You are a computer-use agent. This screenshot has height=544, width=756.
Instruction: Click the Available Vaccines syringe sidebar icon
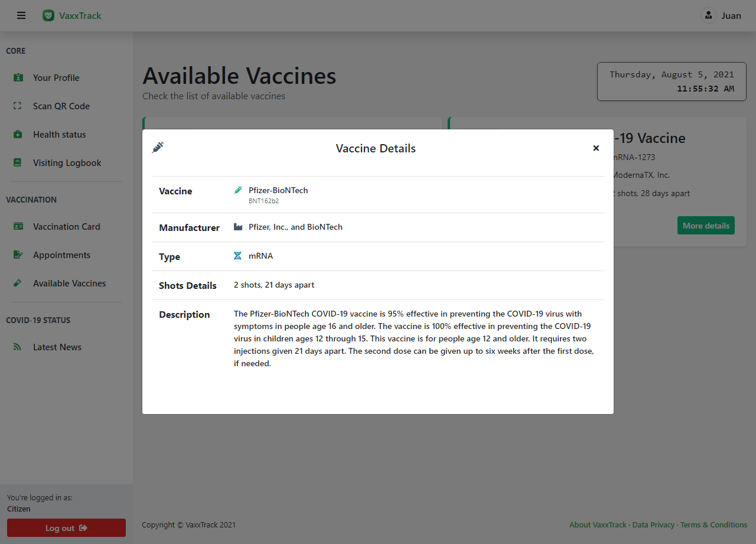click(x=18, y=283)
